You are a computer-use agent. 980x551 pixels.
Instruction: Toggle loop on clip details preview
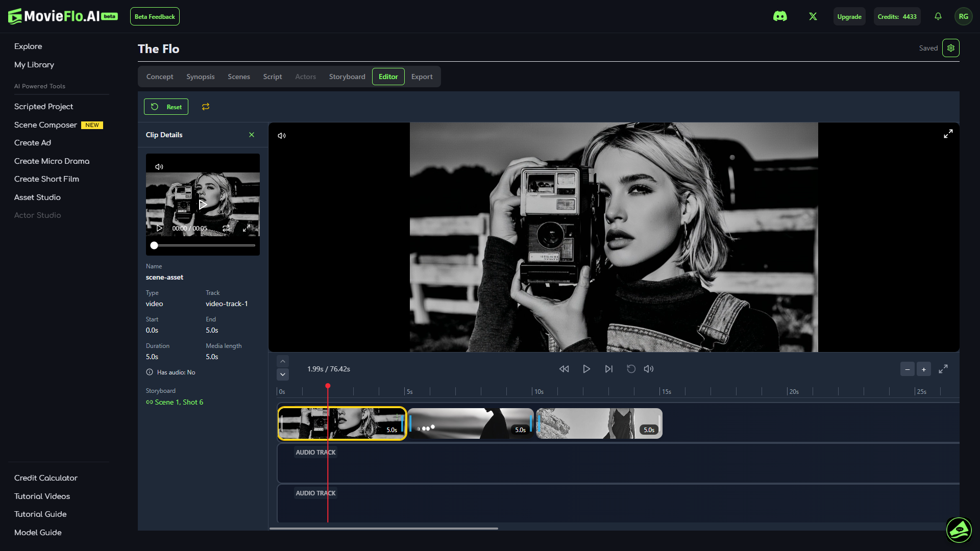click(226, 228)
